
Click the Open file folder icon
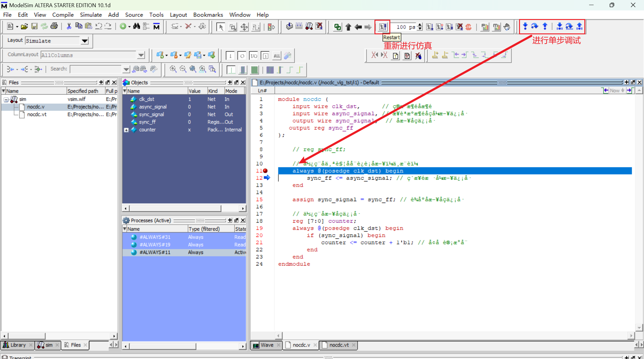point(24,27)
